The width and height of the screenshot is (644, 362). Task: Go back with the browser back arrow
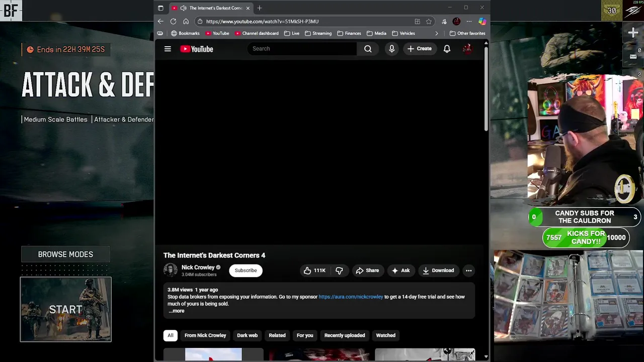coord(160,22)
